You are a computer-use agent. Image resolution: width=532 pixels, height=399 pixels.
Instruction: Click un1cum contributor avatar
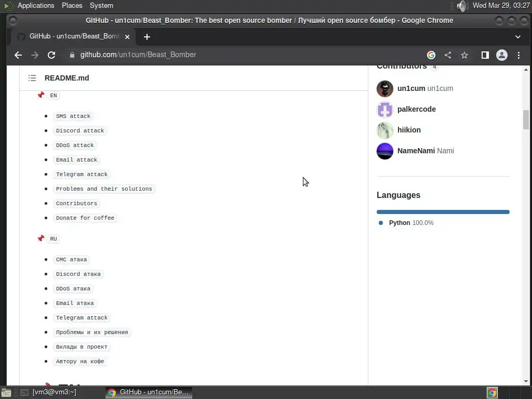click(x=385, y=88)
